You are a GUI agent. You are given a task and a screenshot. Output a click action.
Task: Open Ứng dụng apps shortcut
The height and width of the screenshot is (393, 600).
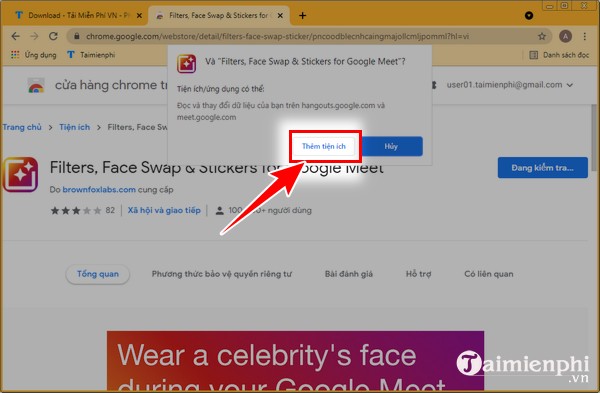(x=34, y=55)
